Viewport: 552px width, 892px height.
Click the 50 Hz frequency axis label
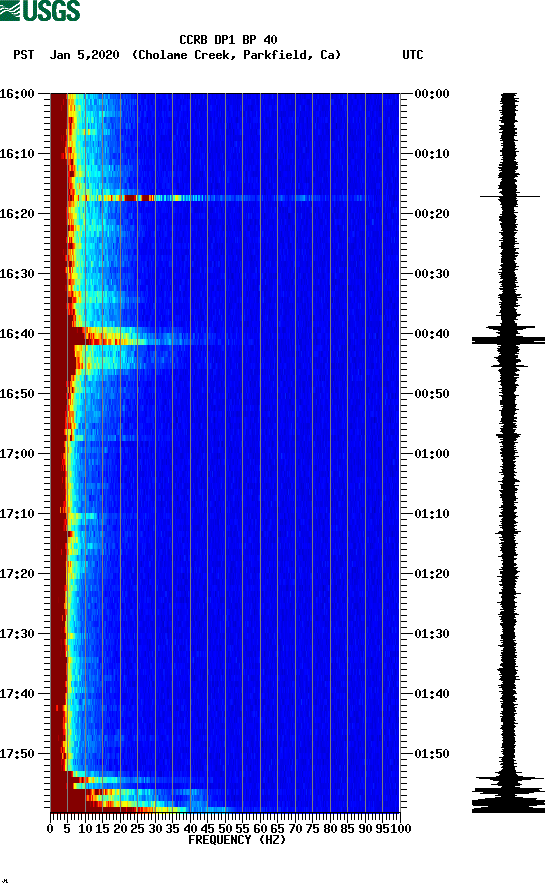click(x=225, y=829)
